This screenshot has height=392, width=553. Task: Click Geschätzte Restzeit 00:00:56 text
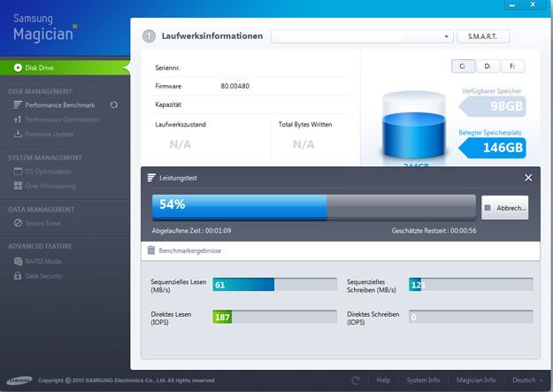tap(434, 231)
